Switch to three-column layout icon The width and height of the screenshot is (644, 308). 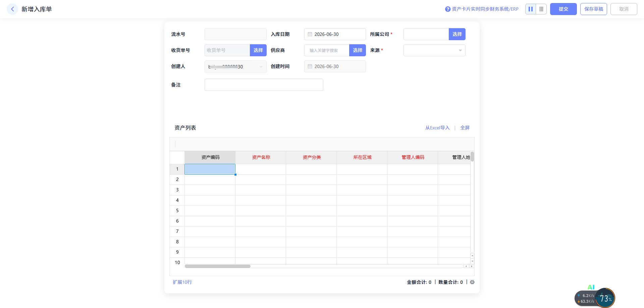[541, 9]
